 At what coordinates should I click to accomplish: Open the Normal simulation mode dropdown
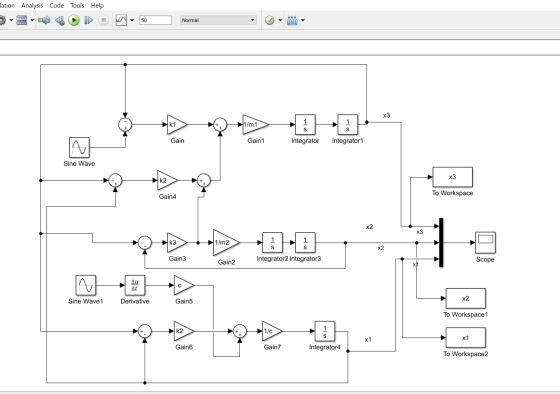pyautogui.click(x=218, y=20)
